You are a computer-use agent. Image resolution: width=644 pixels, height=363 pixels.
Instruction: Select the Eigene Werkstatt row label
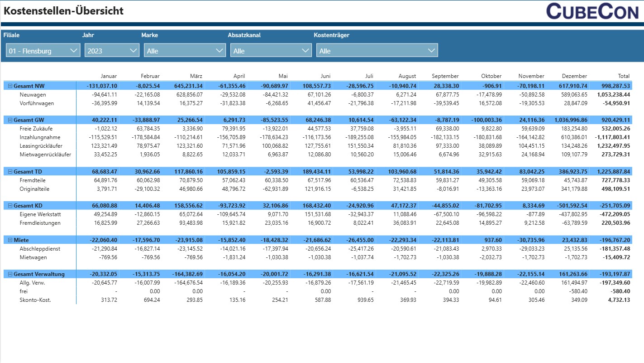tap(40, 214)
